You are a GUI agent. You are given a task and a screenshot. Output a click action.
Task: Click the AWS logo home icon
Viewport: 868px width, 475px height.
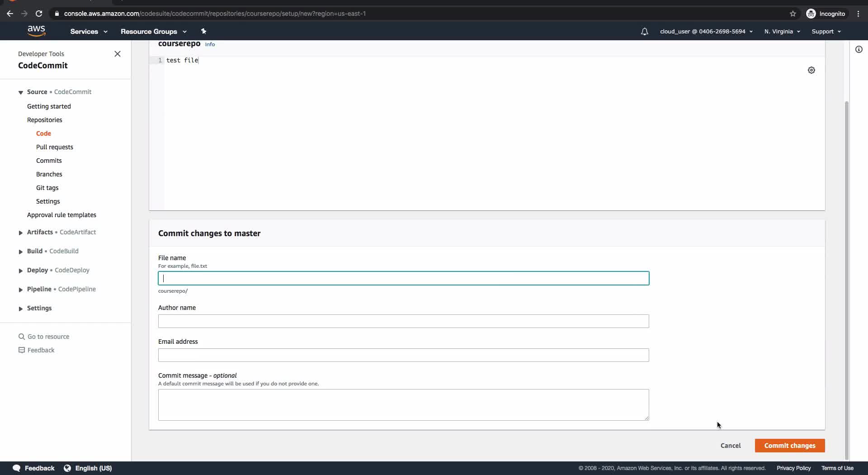point(36,31)
